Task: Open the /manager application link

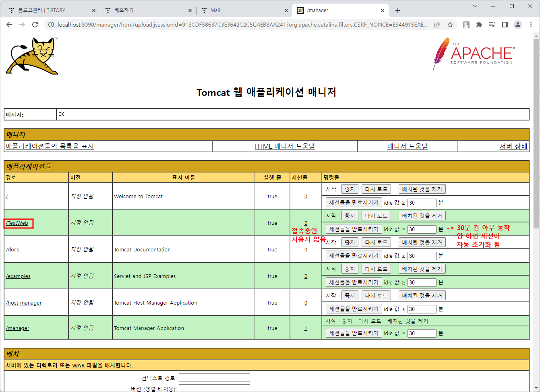Action: [18, 328]
